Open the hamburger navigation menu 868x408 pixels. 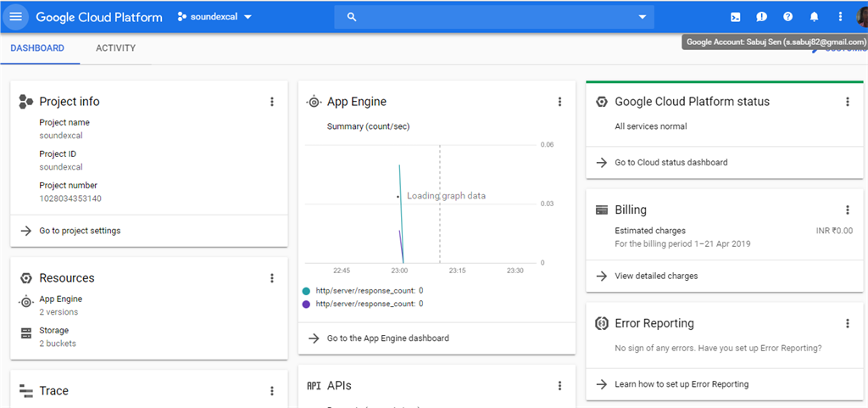15,17
